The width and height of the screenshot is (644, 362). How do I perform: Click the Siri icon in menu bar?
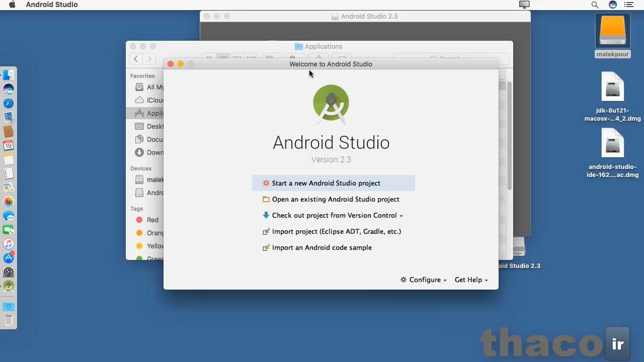tap(612, 5)
